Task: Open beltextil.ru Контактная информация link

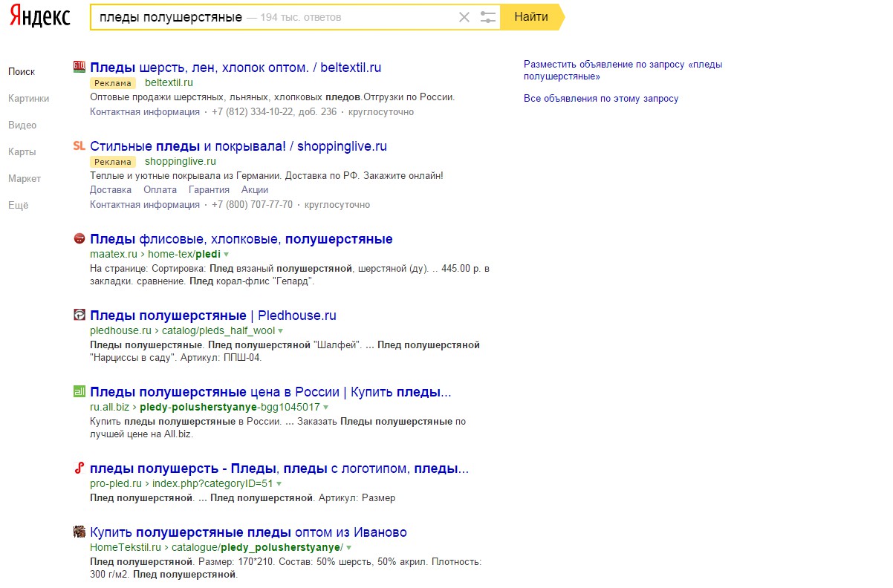Action: (x=145, y=112)
